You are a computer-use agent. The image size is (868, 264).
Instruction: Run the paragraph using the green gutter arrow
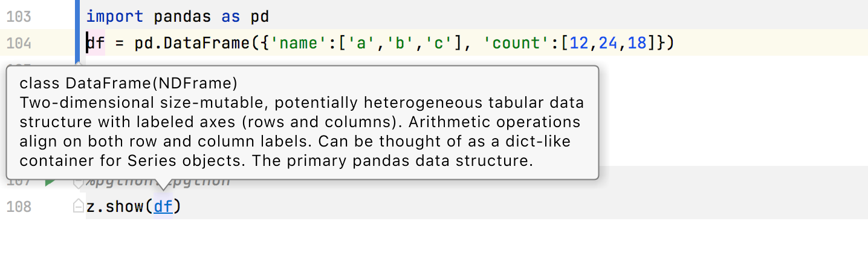click(x=50, y=181)
